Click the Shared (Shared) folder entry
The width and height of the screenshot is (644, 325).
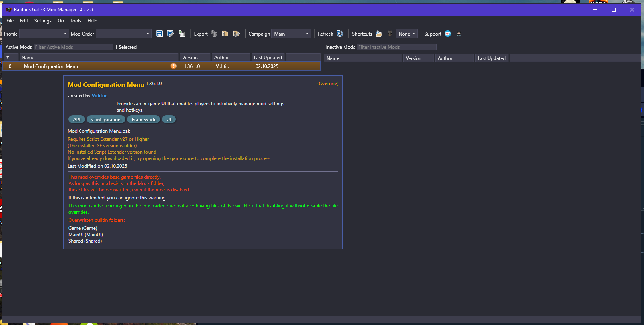click(x=85, y=241)
